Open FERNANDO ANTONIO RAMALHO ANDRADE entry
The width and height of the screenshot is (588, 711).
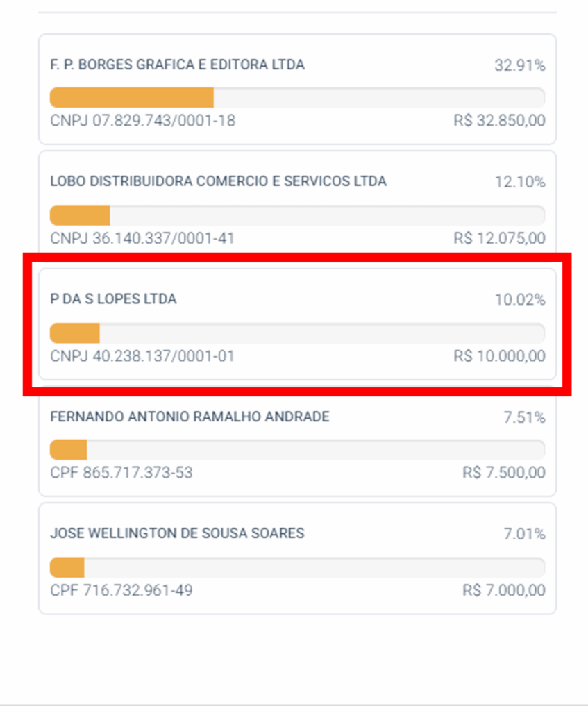pyautogui.click(x=297, y=442)
